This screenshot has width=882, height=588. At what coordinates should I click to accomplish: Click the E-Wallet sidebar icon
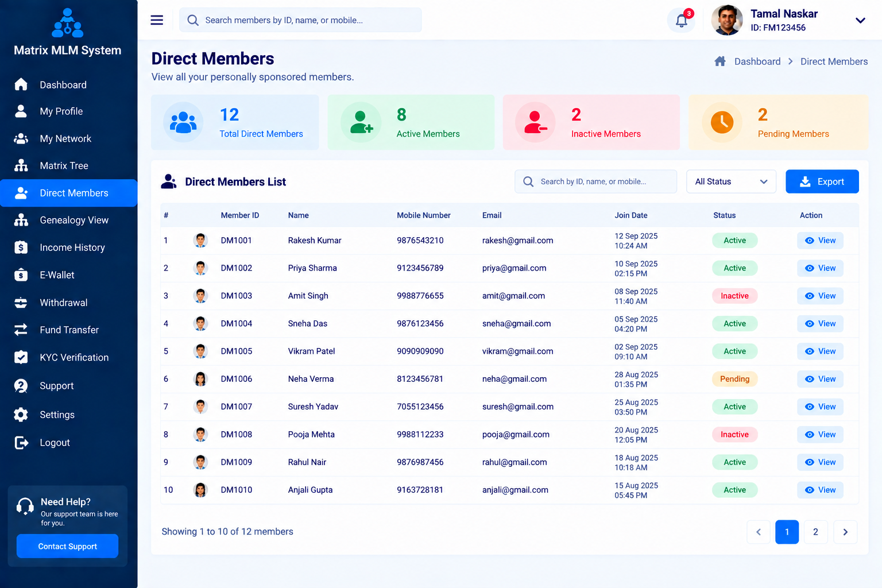(21, 275)
